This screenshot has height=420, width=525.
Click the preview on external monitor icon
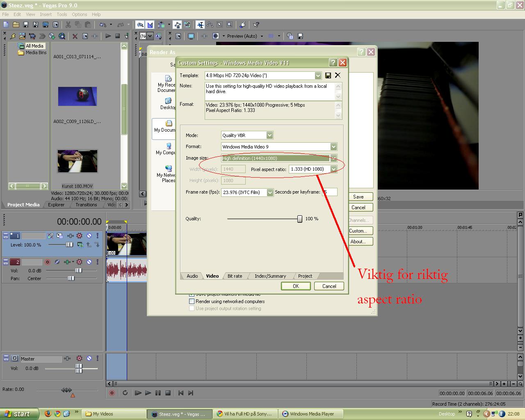[x=191, y=36]
